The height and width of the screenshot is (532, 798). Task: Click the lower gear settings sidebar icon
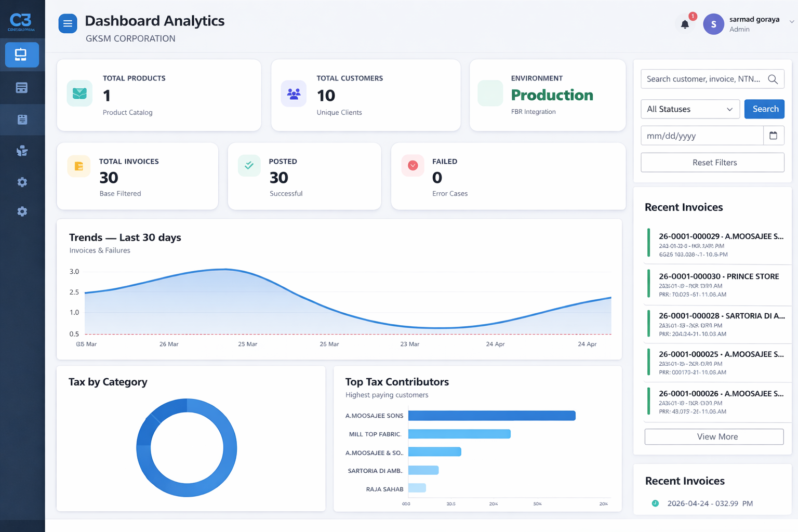click(22, 211)
